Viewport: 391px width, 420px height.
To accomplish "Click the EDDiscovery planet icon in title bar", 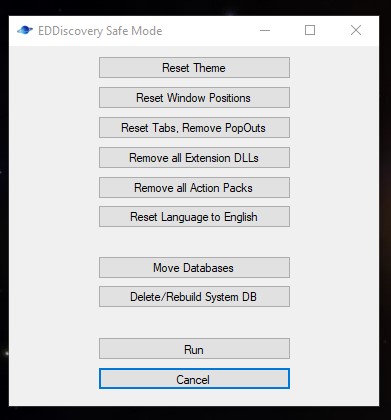I will pyautogui.click(x=25, y=30).
